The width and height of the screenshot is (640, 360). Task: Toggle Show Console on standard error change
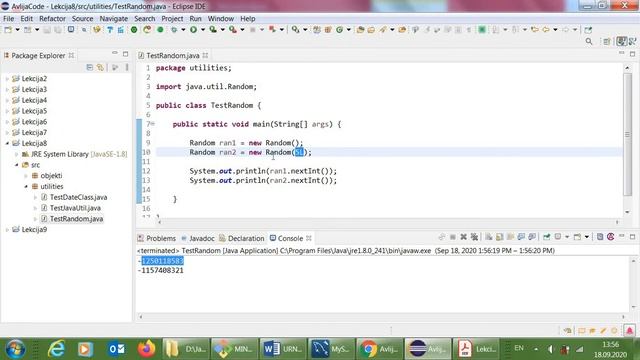[x=532, y=237]
